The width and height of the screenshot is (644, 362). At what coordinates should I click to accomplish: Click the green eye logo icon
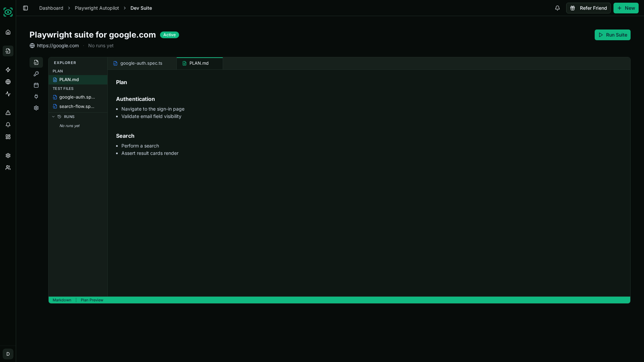pos(8,12)
